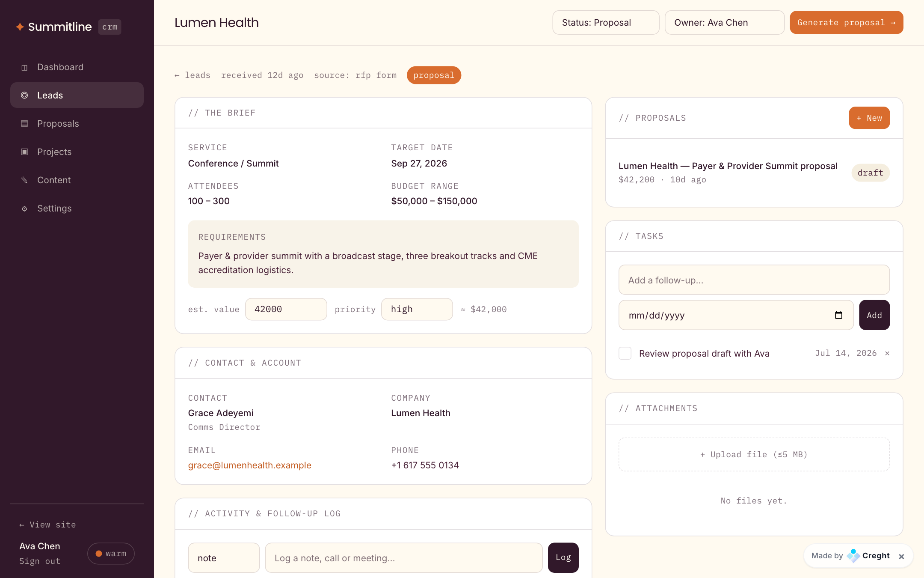Toggle the warm theme pill
924x578 pixels.
[x=111, y=554]
